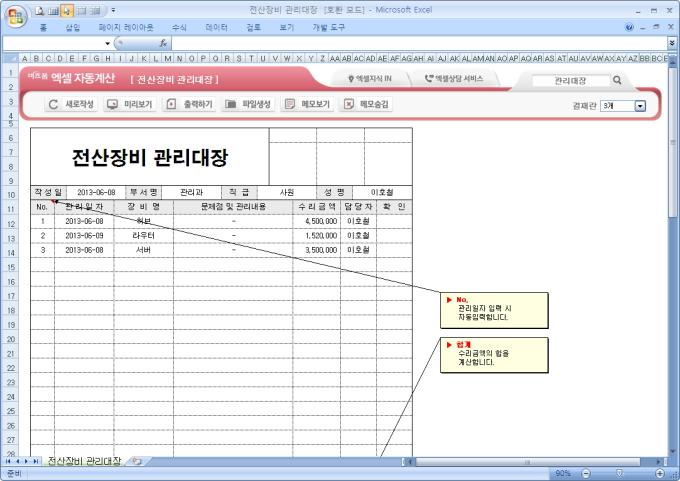Click the 메모숨김 button
Image resolution: width=680 pixels, height=481 pixels.
click(366, 104)
